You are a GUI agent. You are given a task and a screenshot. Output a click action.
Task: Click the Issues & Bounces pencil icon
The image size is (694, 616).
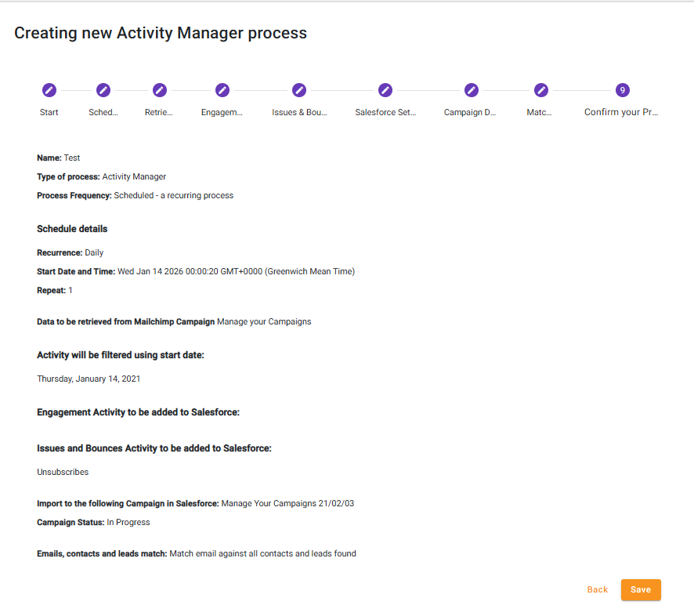click(299, 90)
